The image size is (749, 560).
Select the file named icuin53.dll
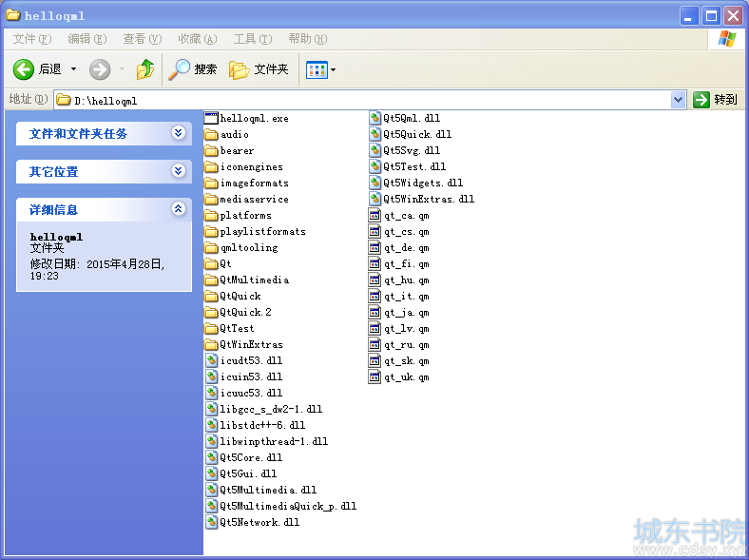(243, 377)
